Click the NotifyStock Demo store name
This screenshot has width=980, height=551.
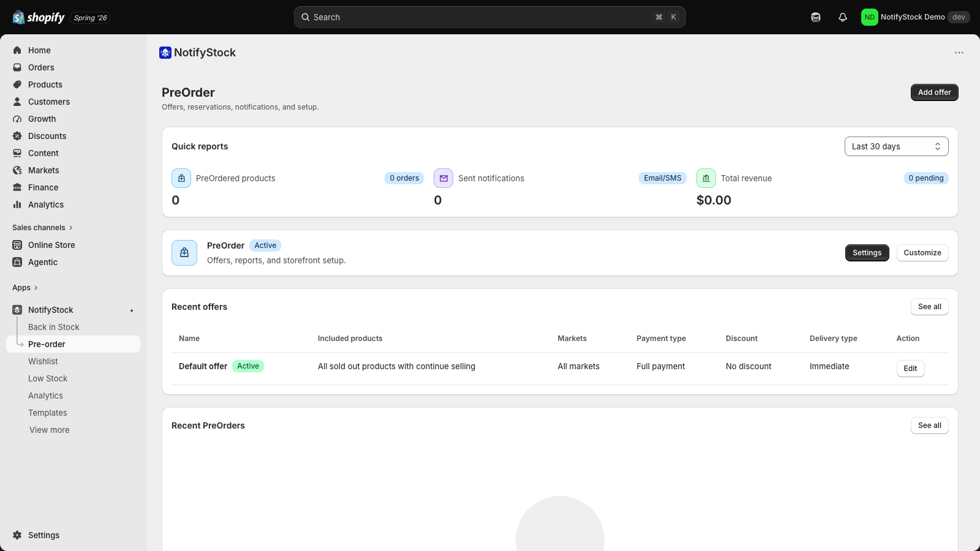coord(913,17)
